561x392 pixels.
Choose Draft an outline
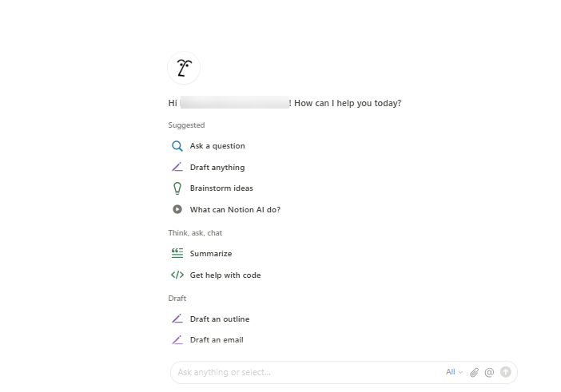point(220,319)
